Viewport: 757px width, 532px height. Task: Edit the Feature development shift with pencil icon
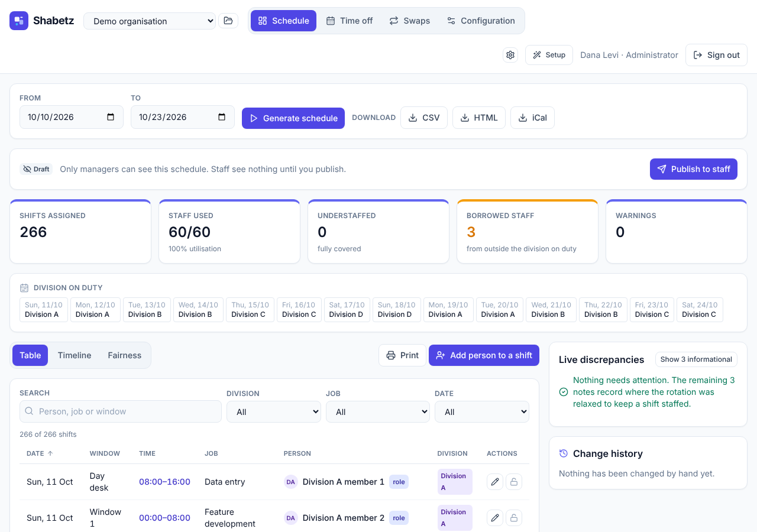tap(495, 518)
